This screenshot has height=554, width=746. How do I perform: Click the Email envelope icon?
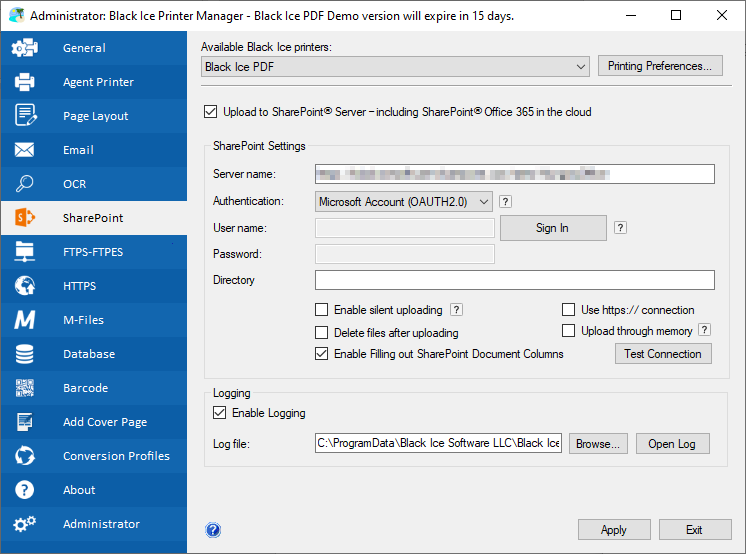tap(24, 150)
